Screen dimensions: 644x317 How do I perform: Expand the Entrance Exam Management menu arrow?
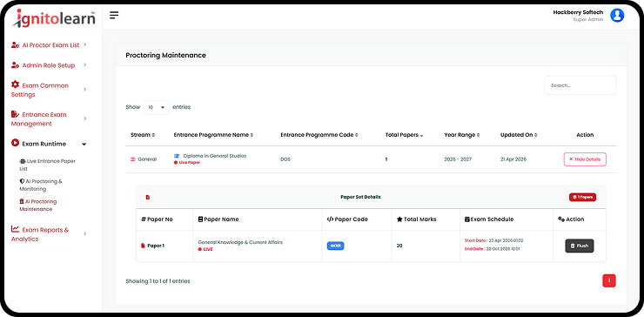coord(85,118)
